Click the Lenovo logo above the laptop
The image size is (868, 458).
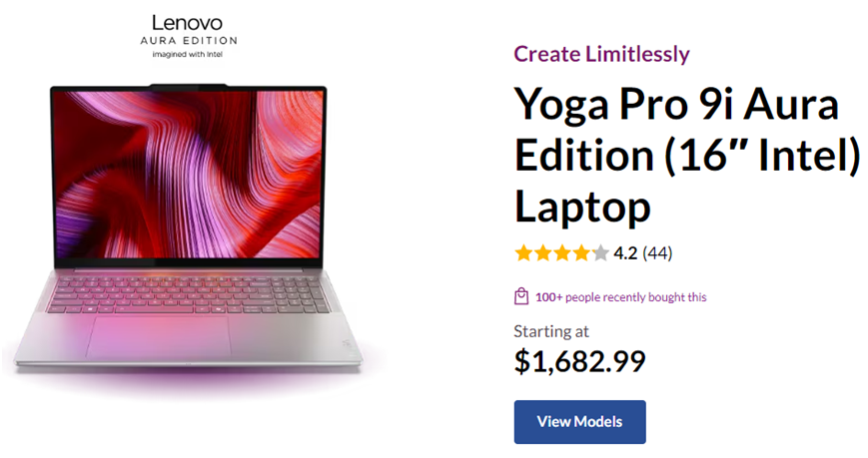(x=187, y=22)
